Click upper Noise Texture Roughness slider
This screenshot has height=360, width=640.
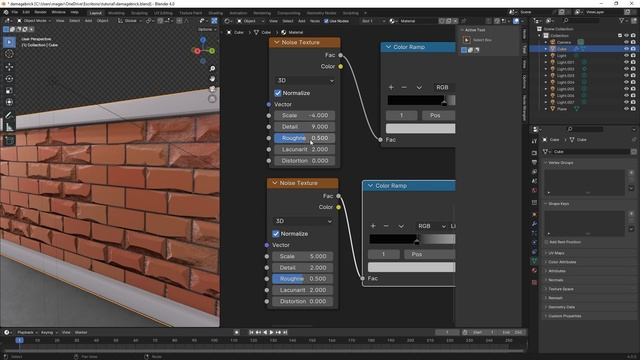(304, 138)
